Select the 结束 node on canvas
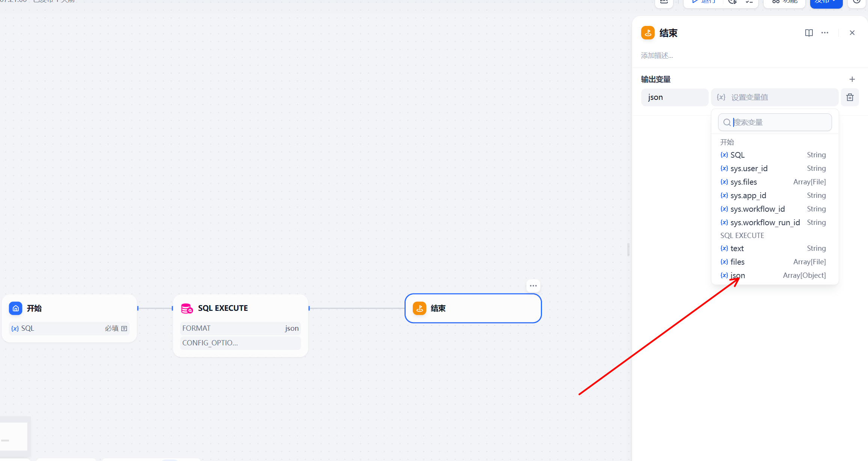The width and height of the screenshot is (868, 461). (x=473, y=308)
